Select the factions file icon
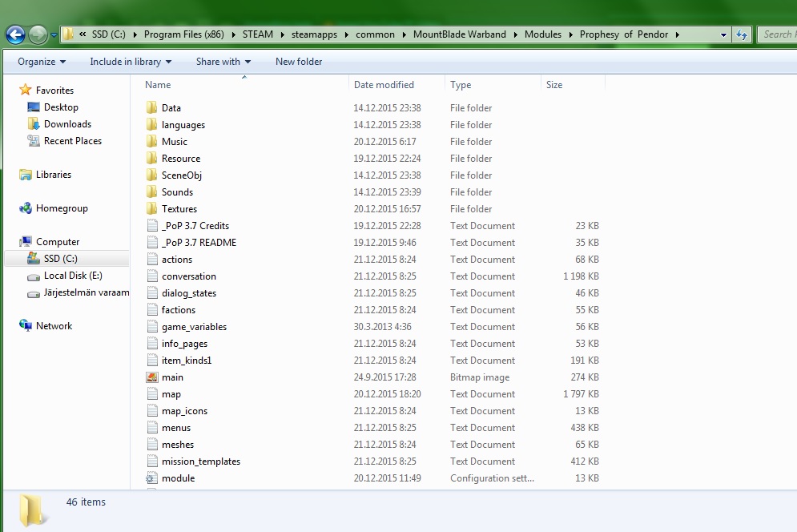797x532 pixels. tap(152, 309)
